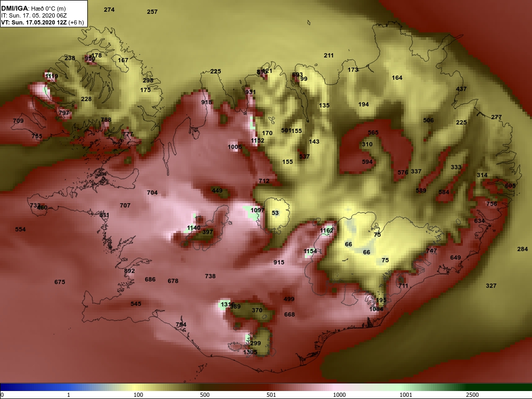Screen dimensions: 532x399
Task: Click map value '277'
Action: pyautogui.click(x=496, y=117)
